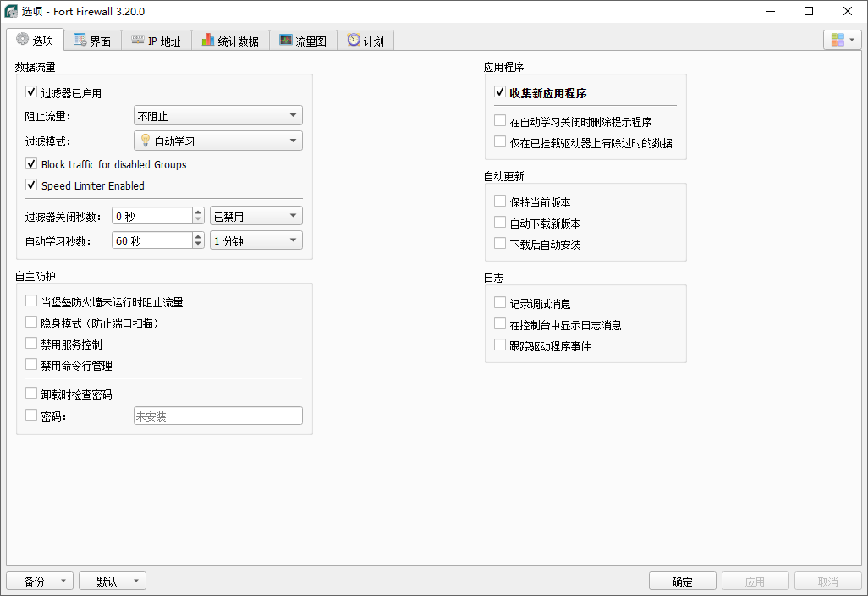The width and height of the screenshot is (868, 596).
Task: Click the 取消 button
Action: pyautogui.click(x=828, y=581)
